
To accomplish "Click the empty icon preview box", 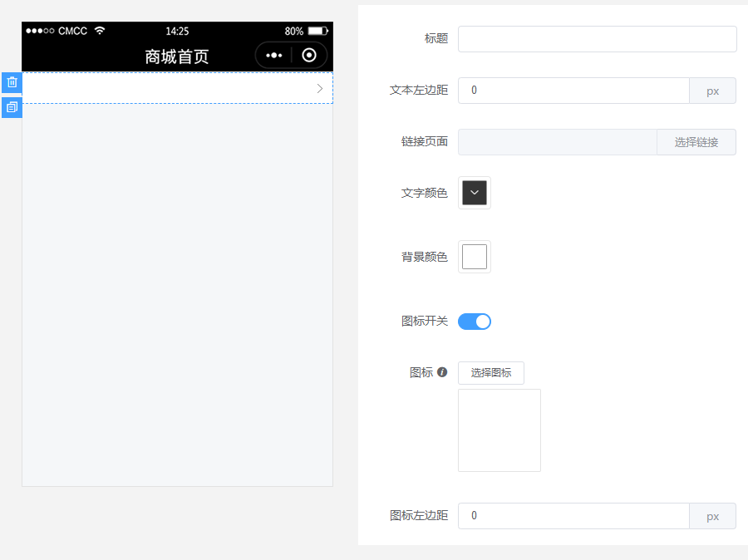I will [499, 430].
